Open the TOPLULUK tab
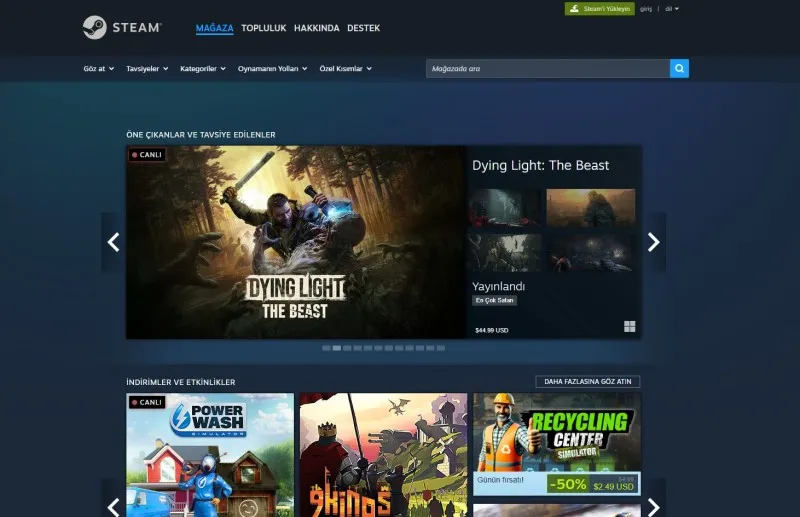Screen dimensions: 800x517 263,28
